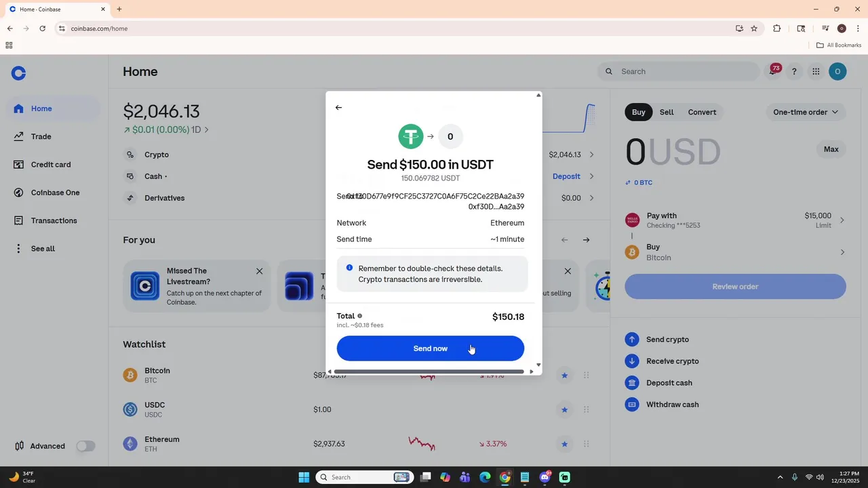The image size is (868, 488).
Task: Select the Sell tab
Action: coord(667,112)
